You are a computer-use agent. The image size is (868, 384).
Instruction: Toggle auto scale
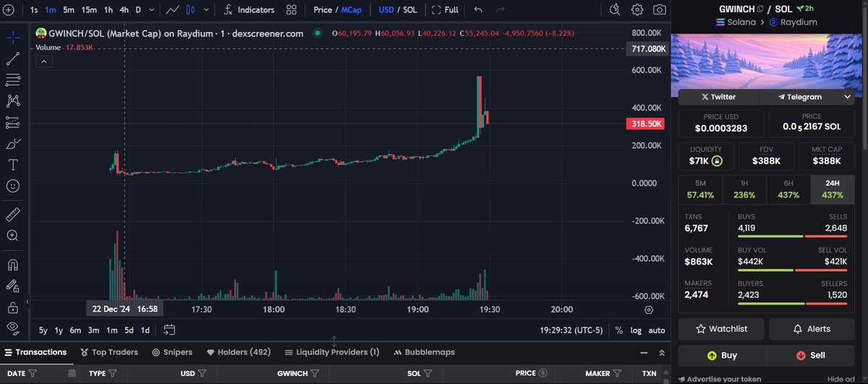tap(657, 330)
